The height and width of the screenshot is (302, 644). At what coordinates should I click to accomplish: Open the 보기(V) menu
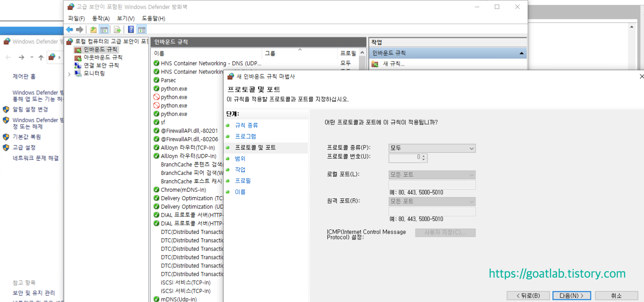click(x=126, y=18)
